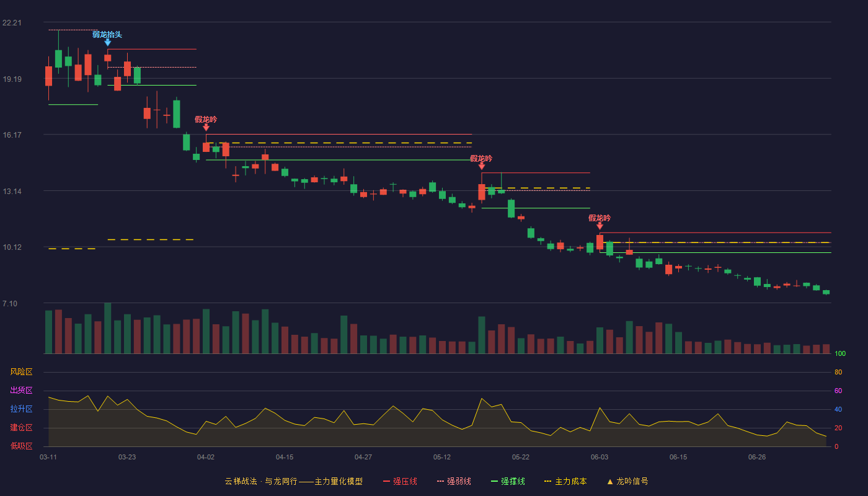The image size is (868, 496).
Task: Click the 龙吟信号 triangle legend icon
Action: pos(610,481)
